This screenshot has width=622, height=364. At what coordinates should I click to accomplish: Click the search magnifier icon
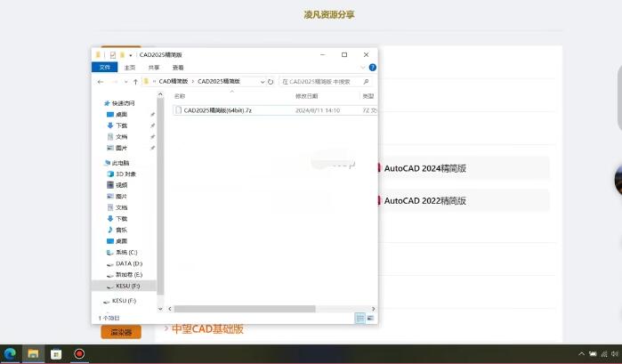[x=366, y=82]
